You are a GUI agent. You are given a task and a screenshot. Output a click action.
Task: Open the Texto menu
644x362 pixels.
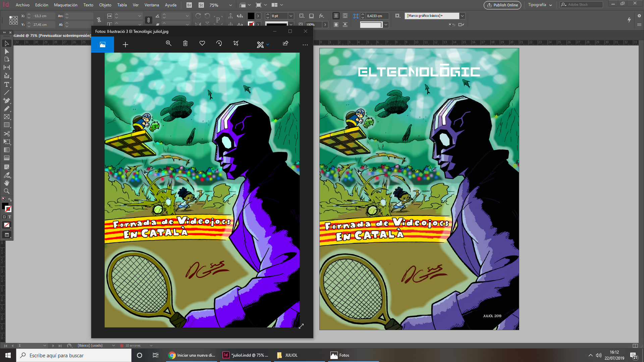(88, 5)
